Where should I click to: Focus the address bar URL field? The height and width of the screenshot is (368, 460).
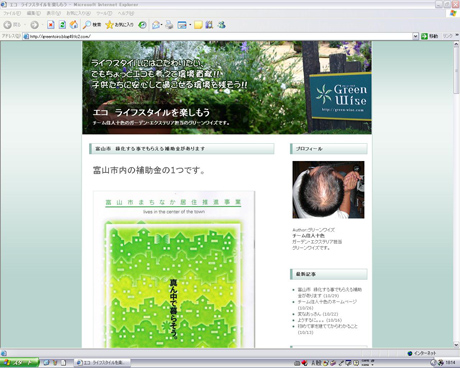pos(220,36)
